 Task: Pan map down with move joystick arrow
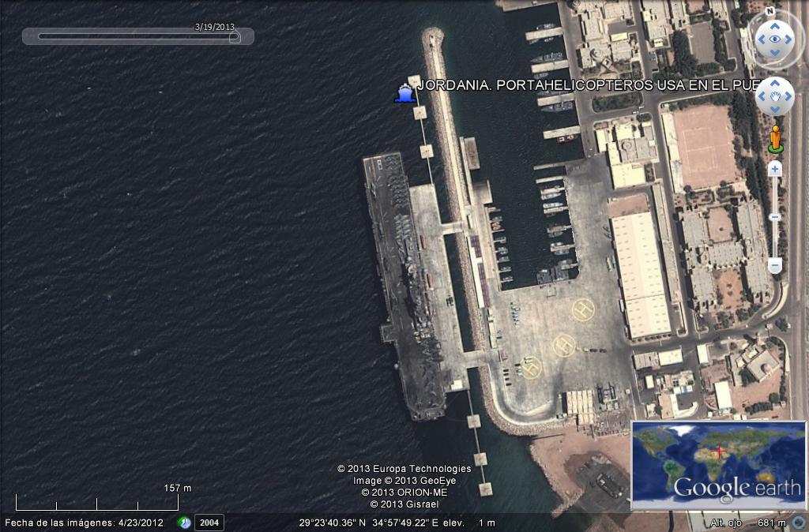(x=774, y=111)
